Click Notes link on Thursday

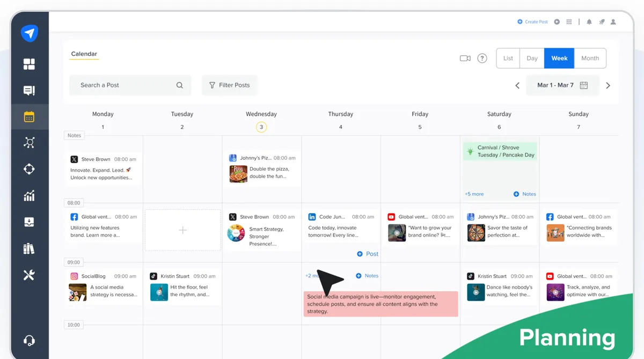point(367,276)
